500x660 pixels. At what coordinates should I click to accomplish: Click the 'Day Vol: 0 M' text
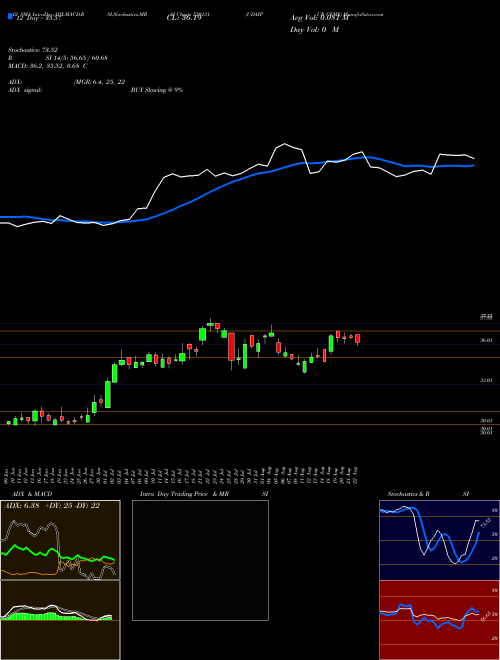tap(314, 30)
